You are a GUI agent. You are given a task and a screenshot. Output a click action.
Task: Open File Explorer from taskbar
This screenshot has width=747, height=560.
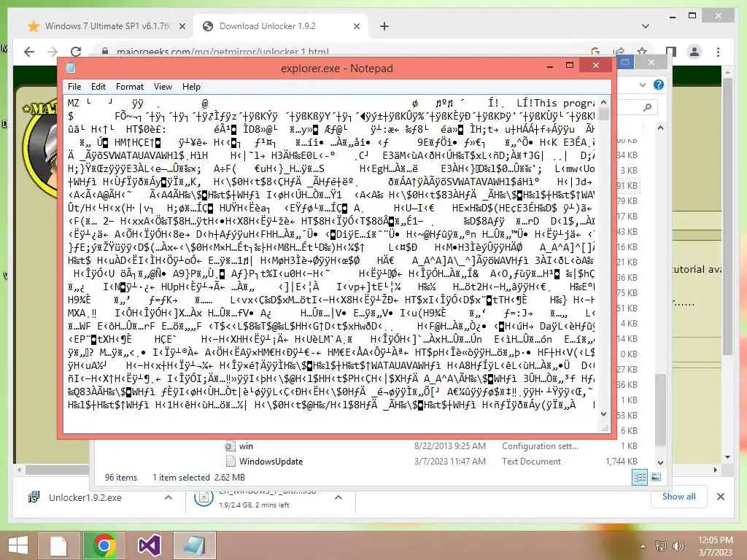click(x=58, y=545)
